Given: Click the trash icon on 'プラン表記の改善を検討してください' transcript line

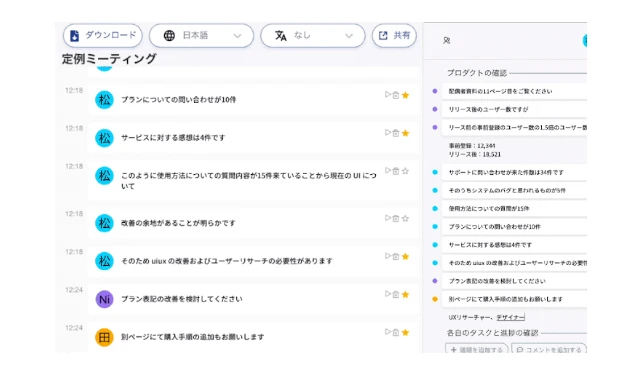Looking at the screenshot, I should (396, 294).
